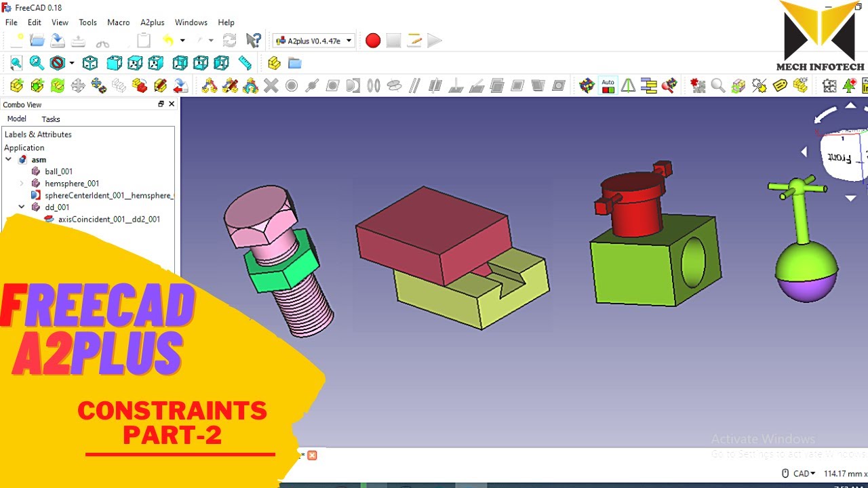
Task: Click the Undo arrow
Action: tap(167, 41)
